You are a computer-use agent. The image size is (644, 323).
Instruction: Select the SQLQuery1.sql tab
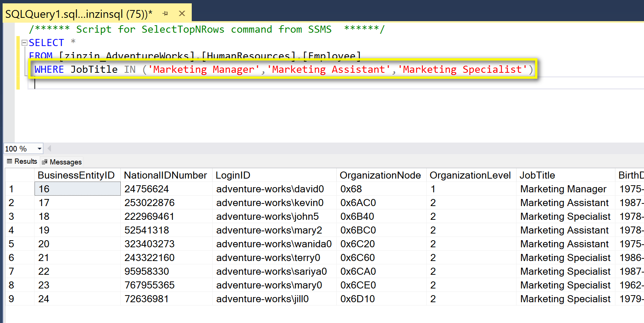79,14
